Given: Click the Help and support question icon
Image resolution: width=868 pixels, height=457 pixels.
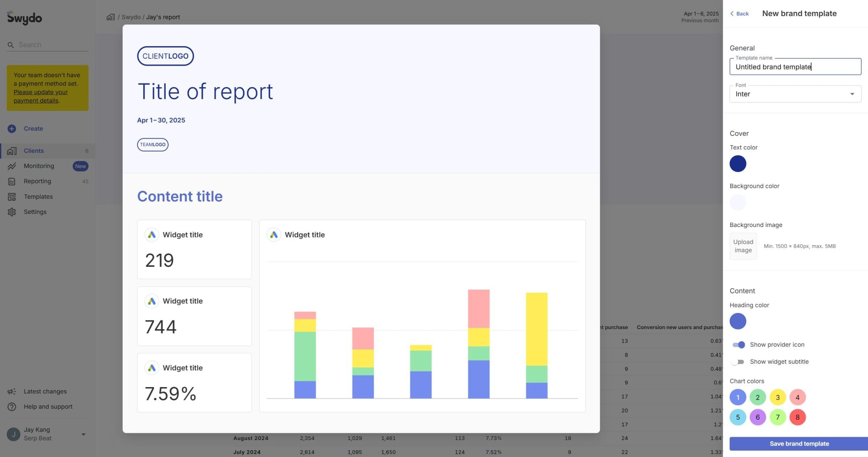Looking at the screenshot, I should [12, 407].
